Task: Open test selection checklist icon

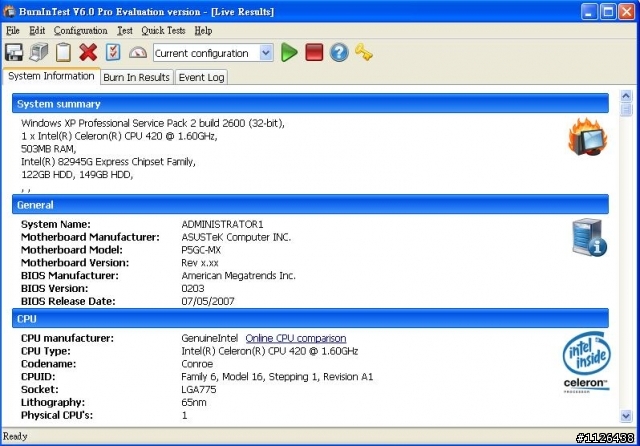Action: (x=113, y=53)
